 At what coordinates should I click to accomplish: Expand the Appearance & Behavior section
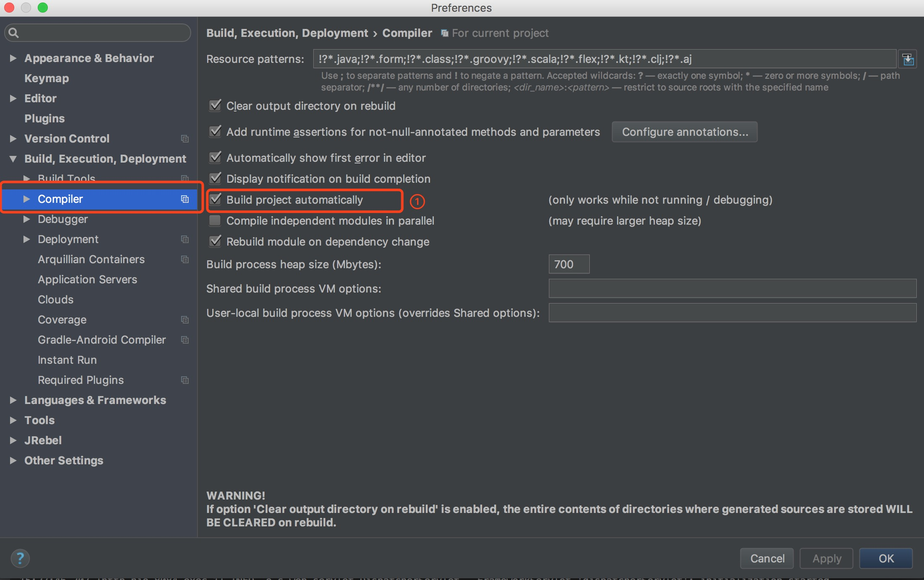point(13,58)
